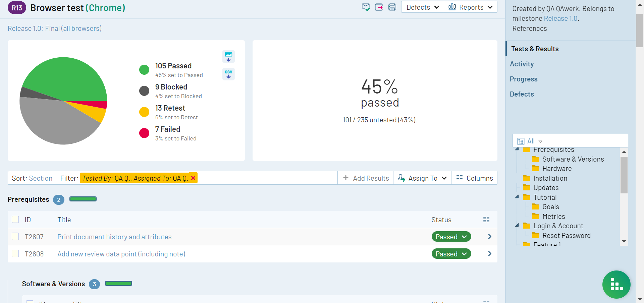Remove the Tested By filter with red X

pos(193,178)
